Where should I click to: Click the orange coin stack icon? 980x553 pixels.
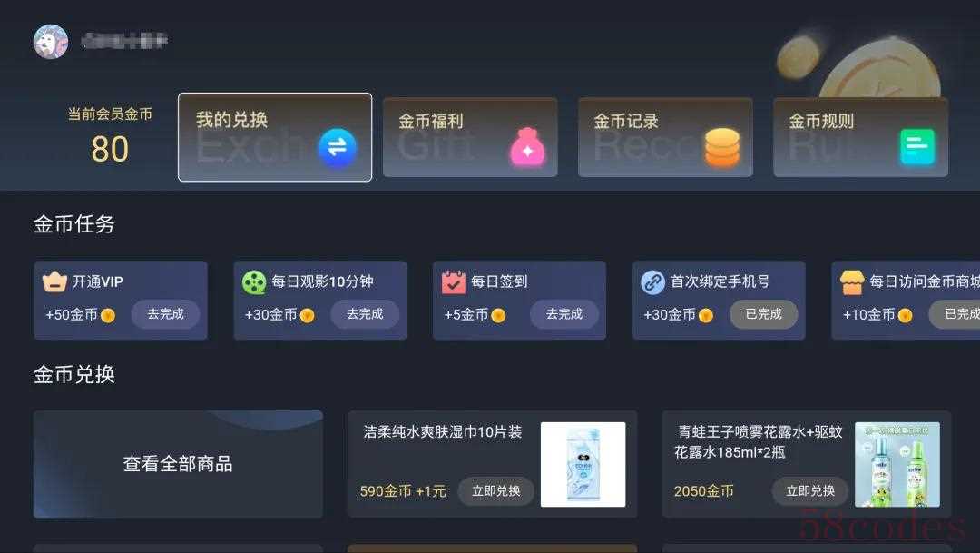(722, 148)
